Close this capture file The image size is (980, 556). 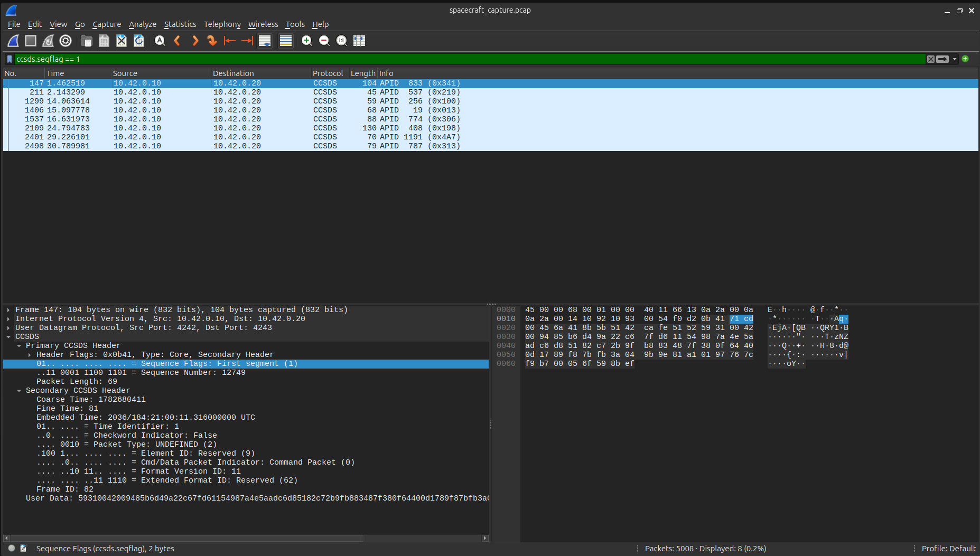122,41
